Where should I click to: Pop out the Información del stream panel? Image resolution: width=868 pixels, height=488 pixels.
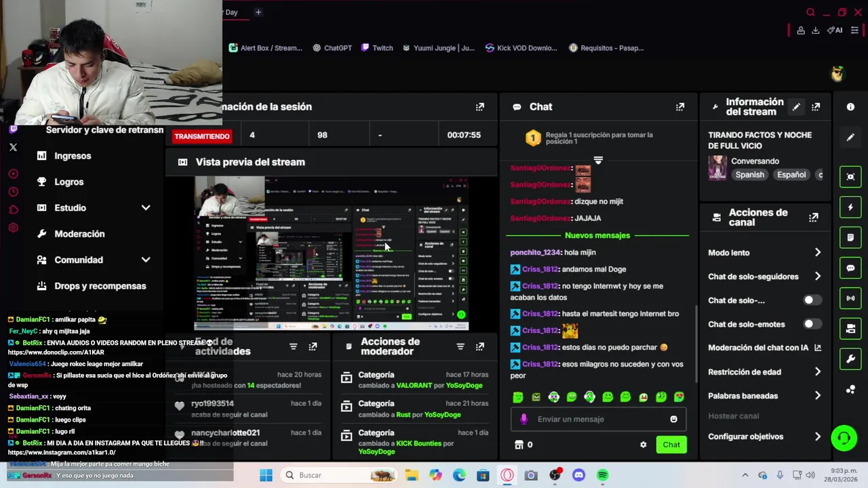816,106
